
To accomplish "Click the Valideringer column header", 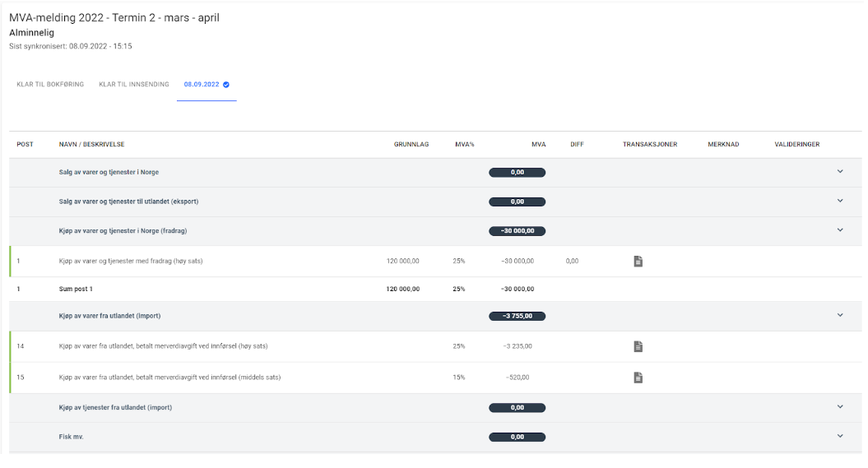I will (796, 145).
